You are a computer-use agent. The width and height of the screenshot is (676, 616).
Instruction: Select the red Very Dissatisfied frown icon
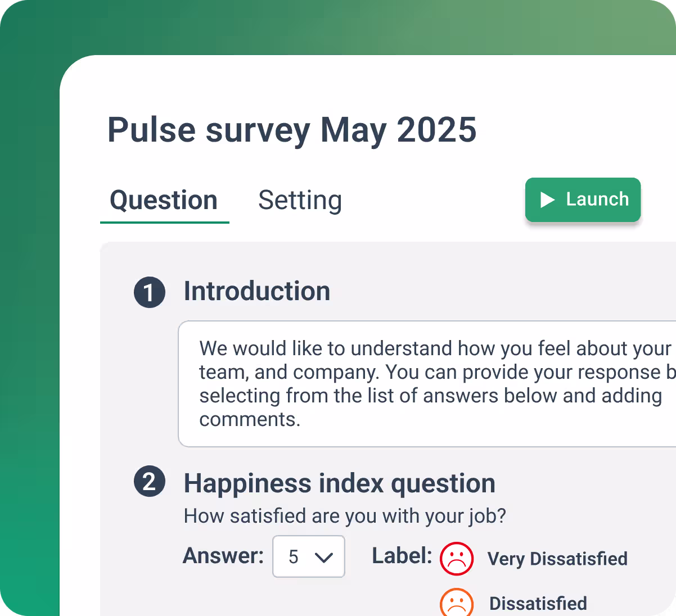click(457, 559)
